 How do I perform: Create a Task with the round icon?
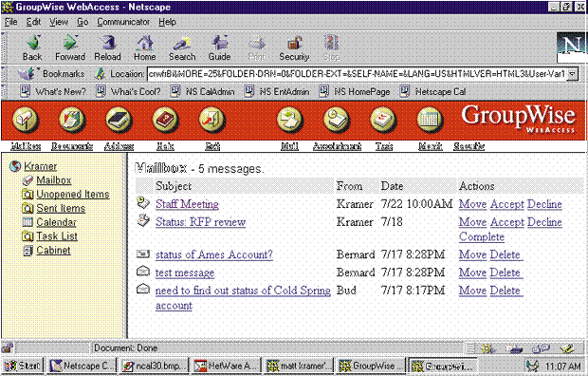(383, 121)
